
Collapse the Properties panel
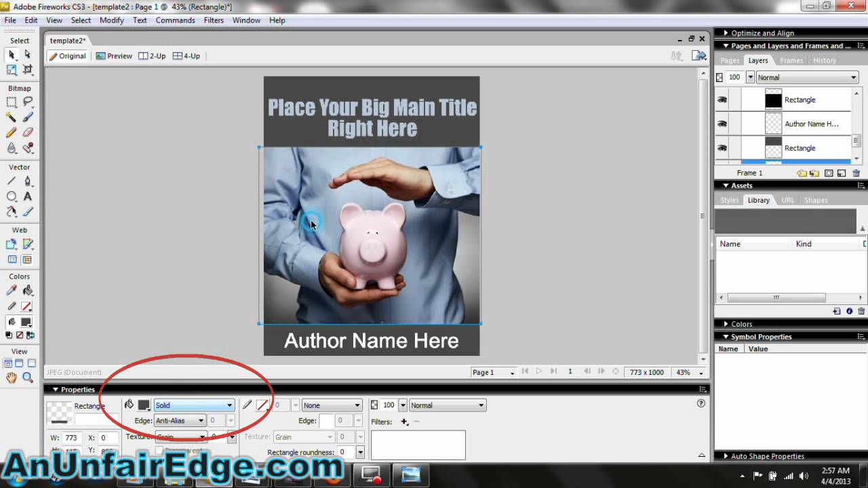click(56, 390)
